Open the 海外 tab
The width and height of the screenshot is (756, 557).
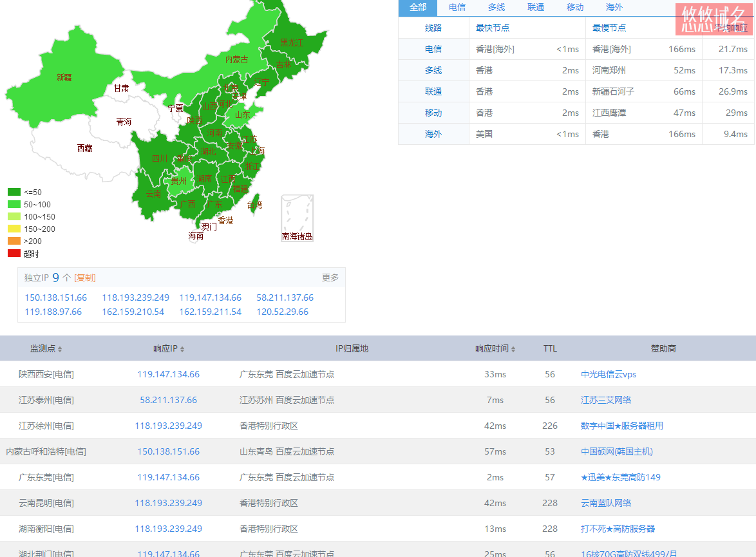point(614,7)
